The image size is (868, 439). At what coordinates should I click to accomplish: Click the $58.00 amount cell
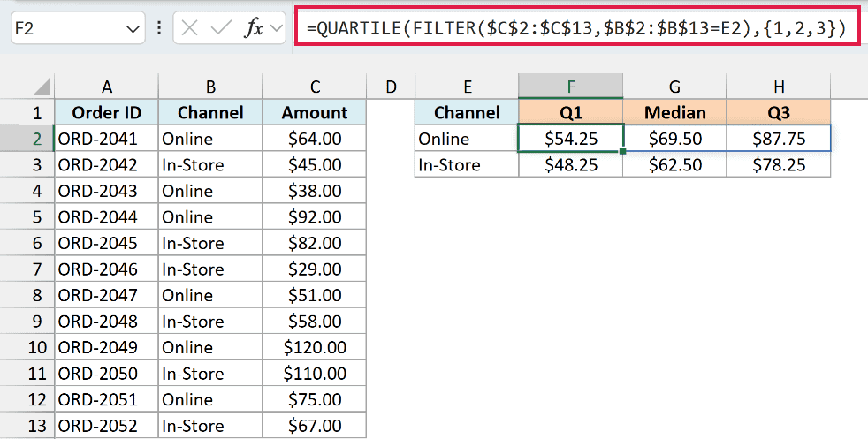tap(315, 322)
